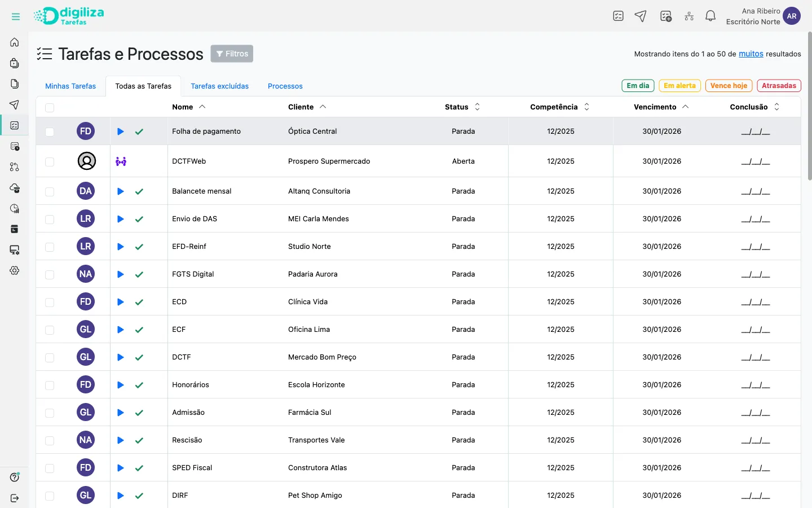This screenshot has width=812, height=508.
Task: Open the documents icon in sidebar
Action: pos(15,84)
